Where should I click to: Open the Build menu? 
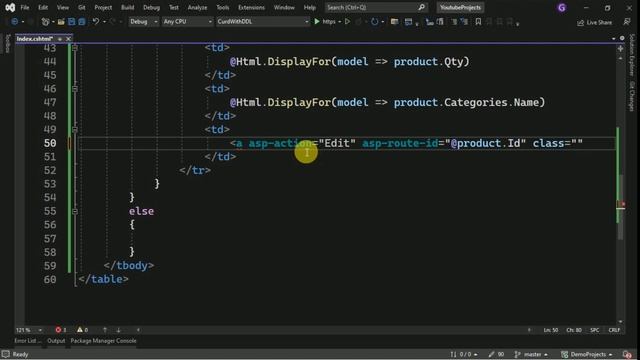[127, 7]
